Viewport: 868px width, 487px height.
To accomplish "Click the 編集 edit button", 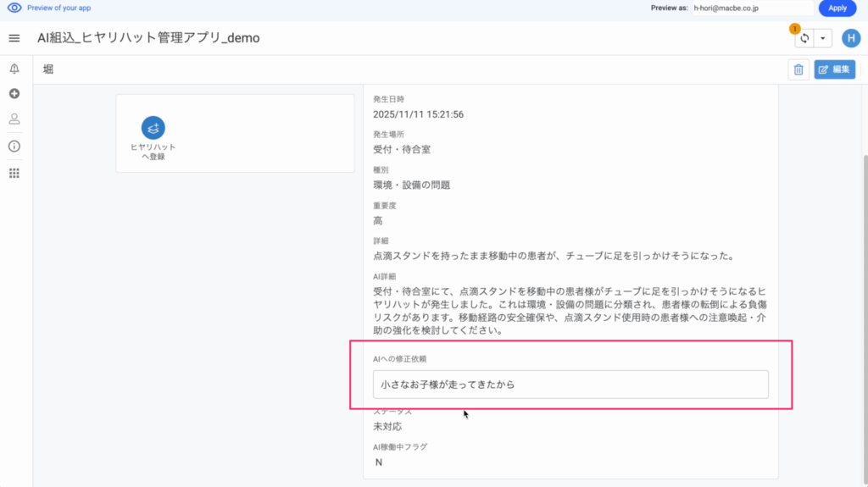I will point(834,70).
